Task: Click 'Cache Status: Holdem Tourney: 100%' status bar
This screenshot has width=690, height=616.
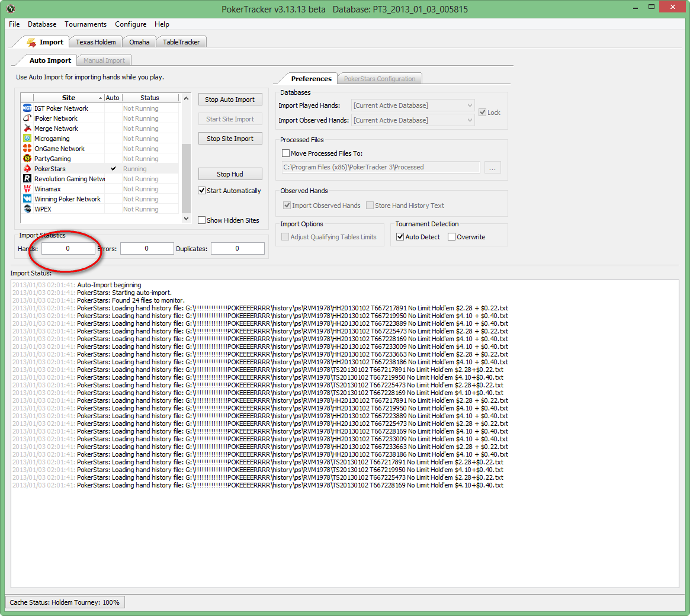Action: 65,602
